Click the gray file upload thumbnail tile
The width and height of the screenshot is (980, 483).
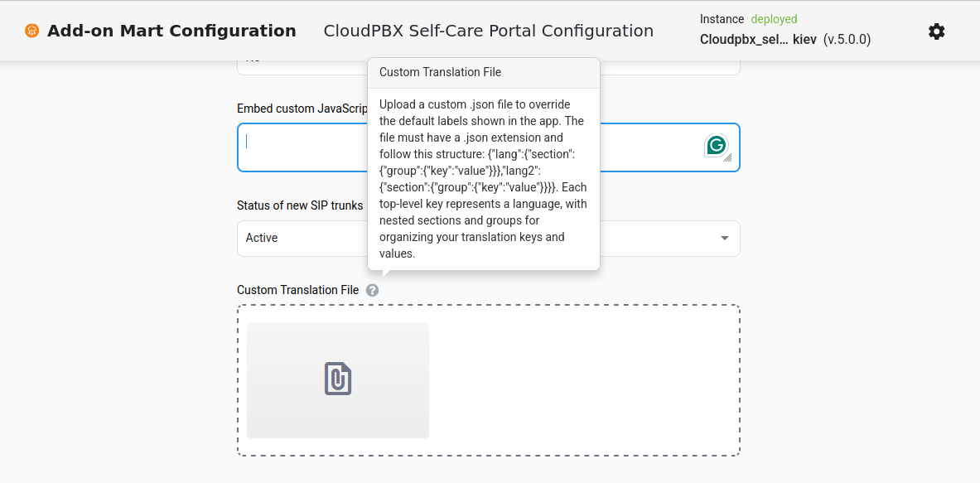click(x=282, y=414)
